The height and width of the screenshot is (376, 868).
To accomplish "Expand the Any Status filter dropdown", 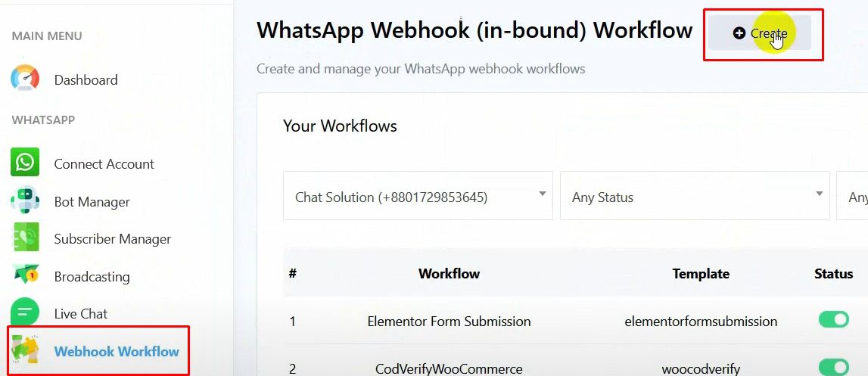I will tap(695, 197).
